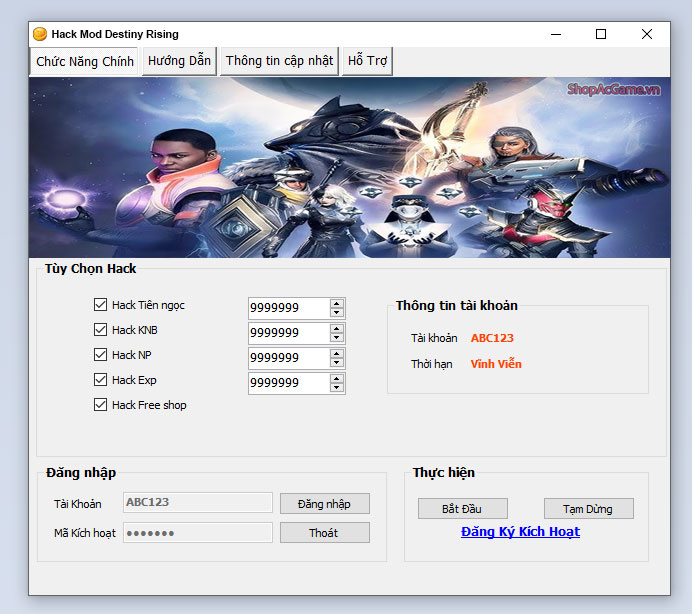
Task: Increase the Hack KNB value with up arrow
Action: 337,329
